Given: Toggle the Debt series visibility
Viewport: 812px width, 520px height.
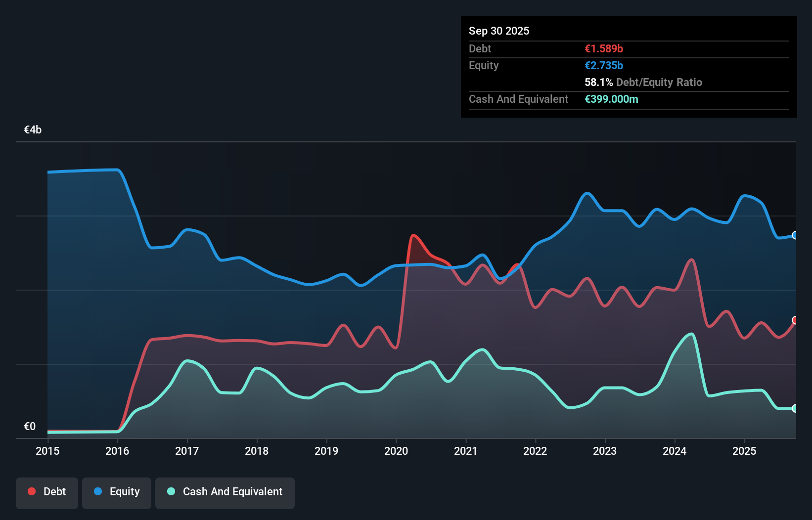Looking at the screenshot, I should 46,492.
